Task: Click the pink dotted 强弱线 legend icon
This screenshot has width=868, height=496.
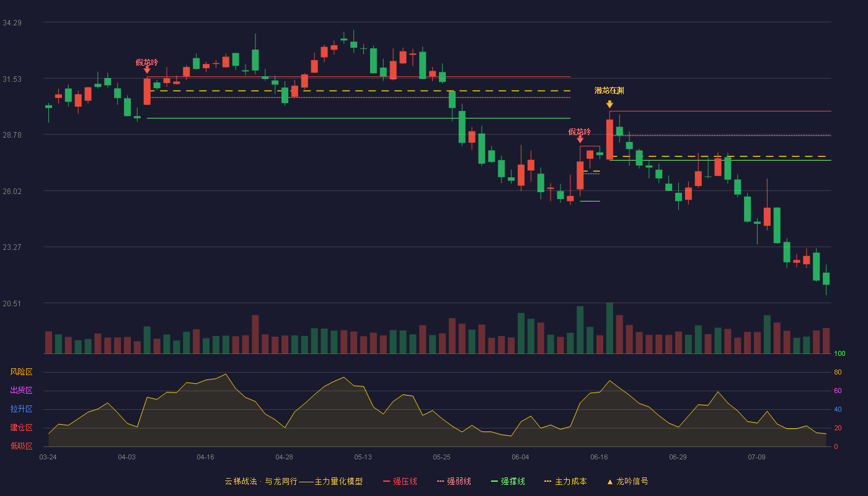Action: point(440,482)
